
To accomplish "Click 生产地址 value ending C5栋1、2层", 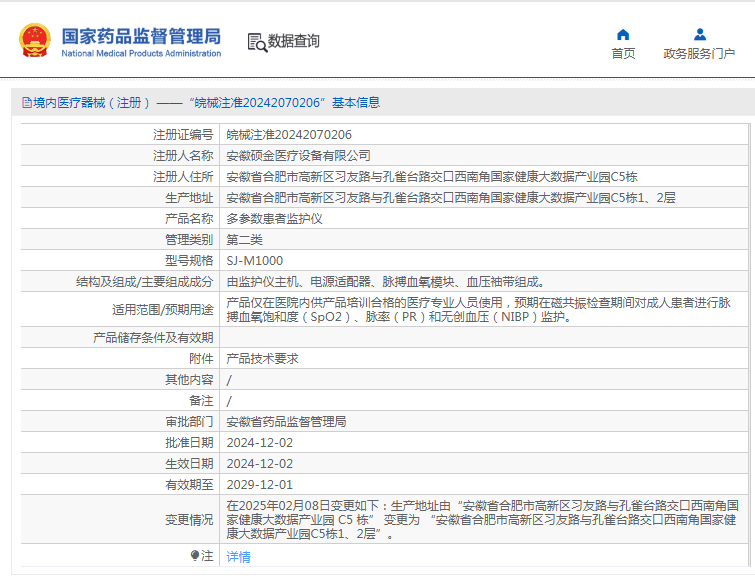I will (451, 197).
